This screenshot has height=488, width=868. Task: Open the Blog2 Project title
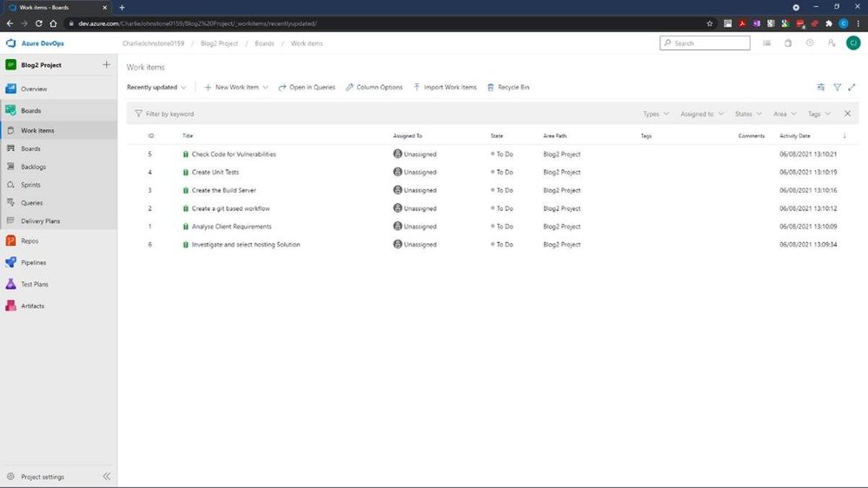[41, 65]
